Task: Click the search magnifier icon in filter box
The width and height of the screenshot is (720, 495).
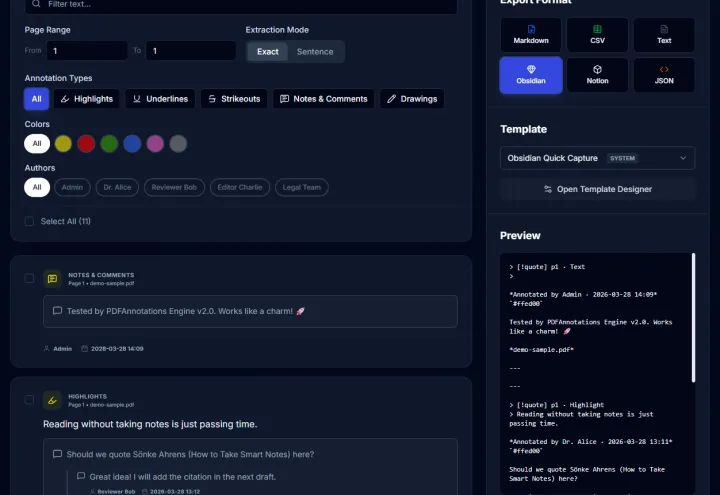Action: point(36,4)
